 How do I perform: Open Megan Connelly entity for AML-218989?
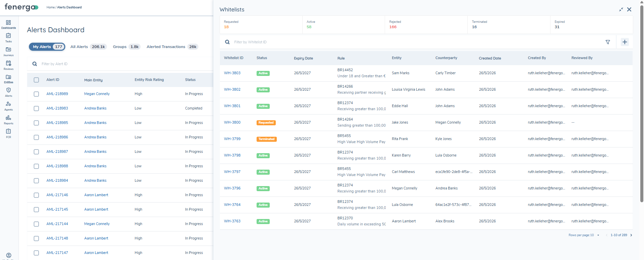pyautogui.click(x=97, y=94)
